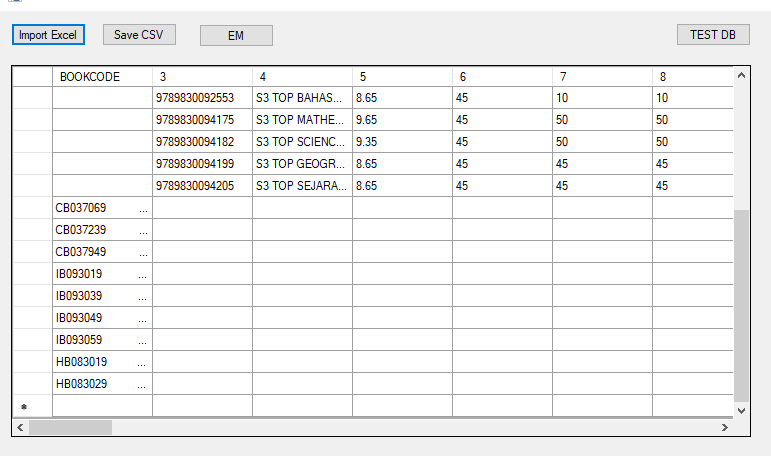771x456 pixels.
Task: Click the horizontal scrollbar left arrow
Action: point(20,427)
